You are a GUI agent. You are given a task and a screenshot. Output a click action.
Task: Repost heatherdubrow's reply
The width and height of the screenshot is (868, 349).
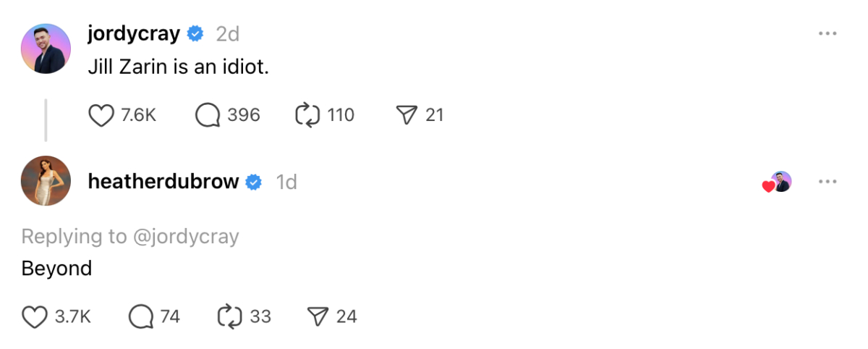click(229, 316)
